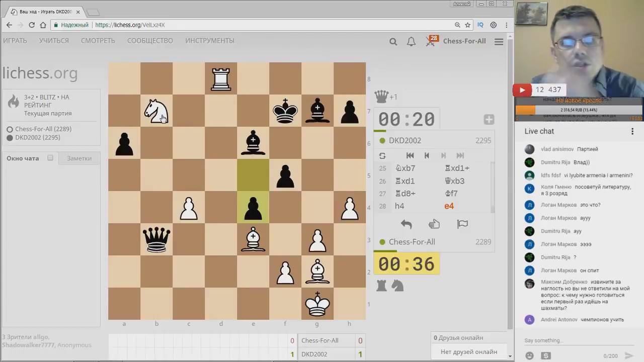The width and height of the screenshot is (644, 362).
Task: Open the ИНСТРУМЕНТЫ menu
Action: [210, 41]
